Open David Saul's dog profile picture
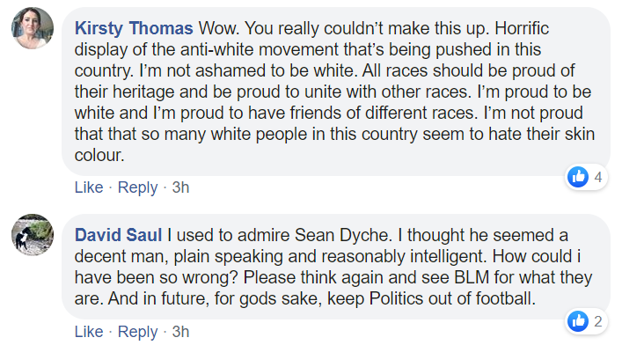644x345 pixels. click(x=33, y=235)
